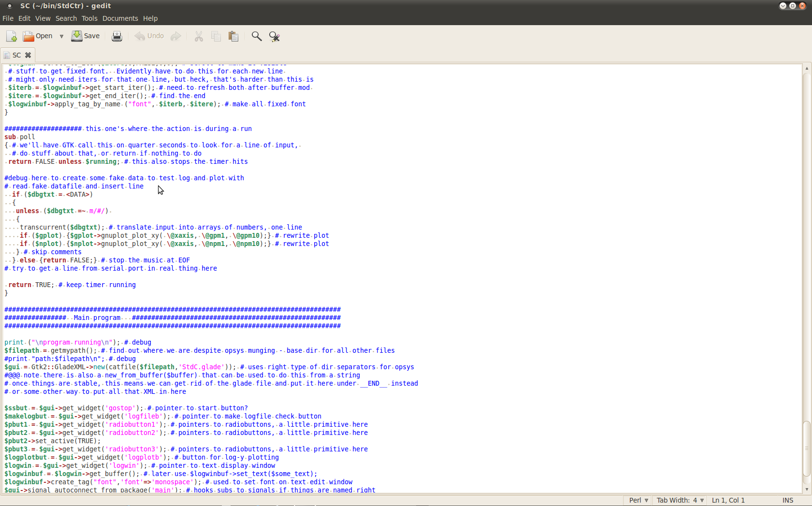
Task: Click the line containing 'StdC.glade'
Action: point(209,367)
